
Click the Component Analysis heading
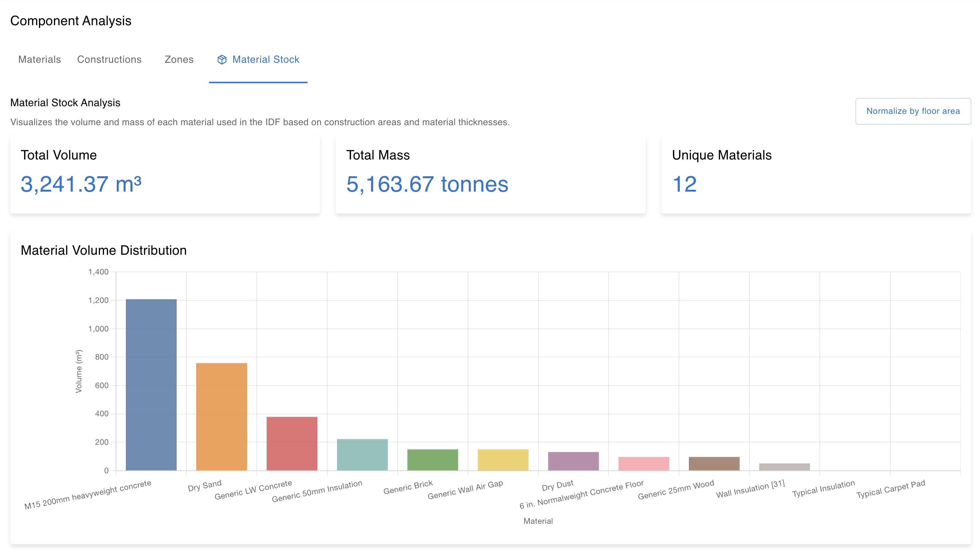click(x=71, y=21)
